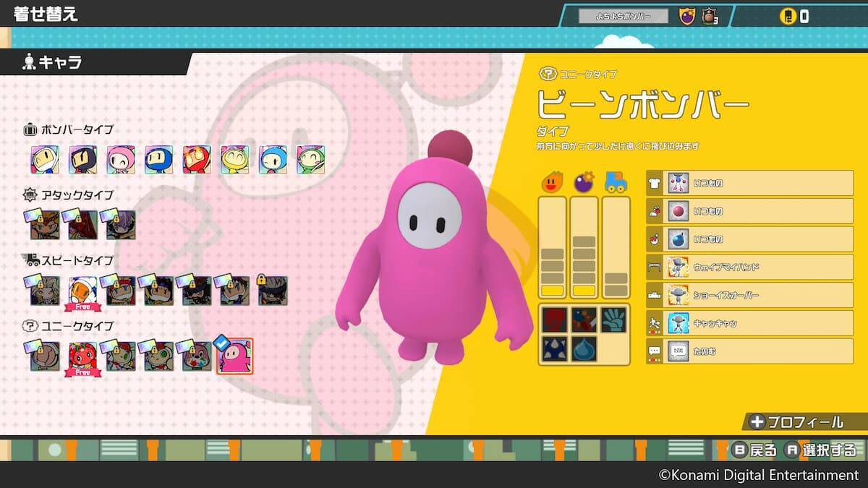
Task: Click the fire power stat icon
Action: [553, 181]
